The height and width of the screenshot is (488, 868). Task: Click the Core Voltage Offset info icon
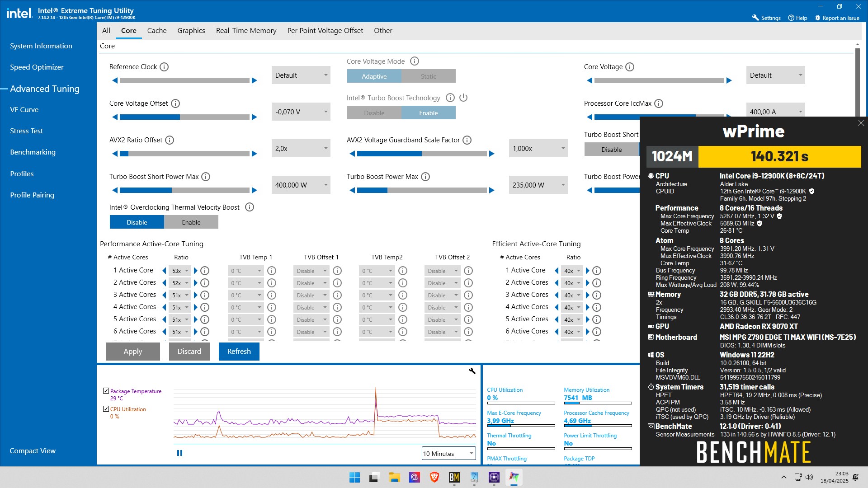[x=175, y=103]
